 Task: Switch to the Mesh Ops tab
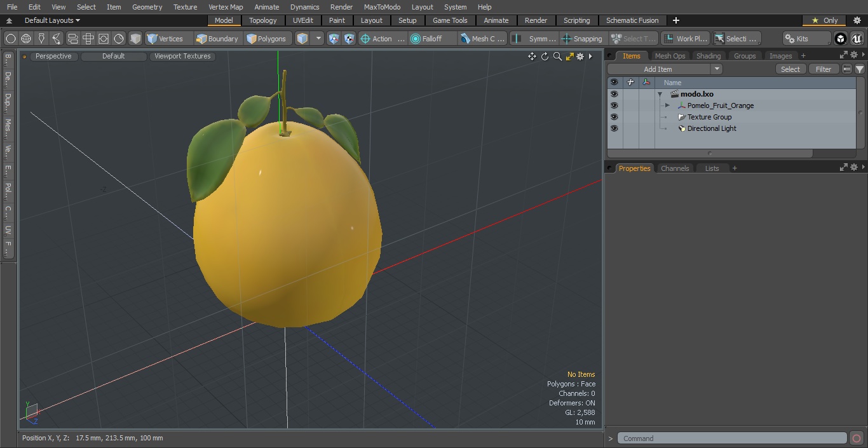[670, 56]
